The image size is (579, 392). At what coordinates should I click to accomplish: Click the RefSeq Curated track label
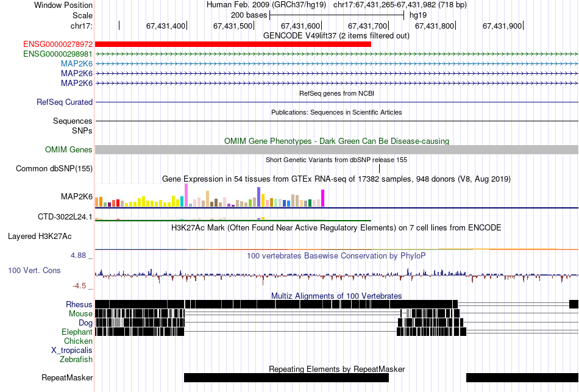pos(65,102)
